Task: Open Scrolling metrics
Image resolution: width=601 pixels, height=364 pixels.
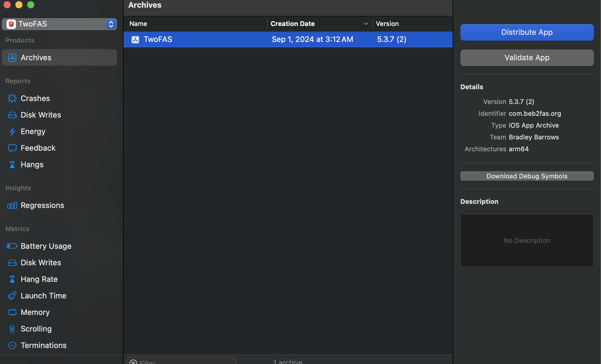Action: [x=59, y=329]
